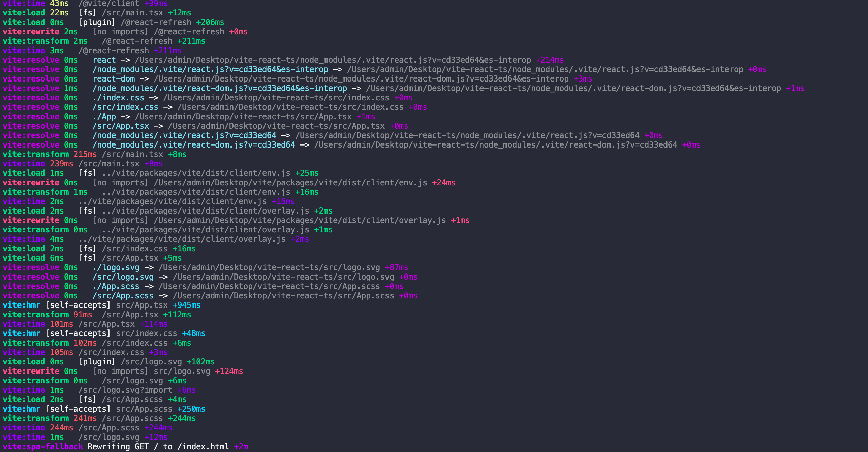Click '[no imports] src/logo.svg +124ms' rewrite line
868x452 pixels.
tap(168, 371)
